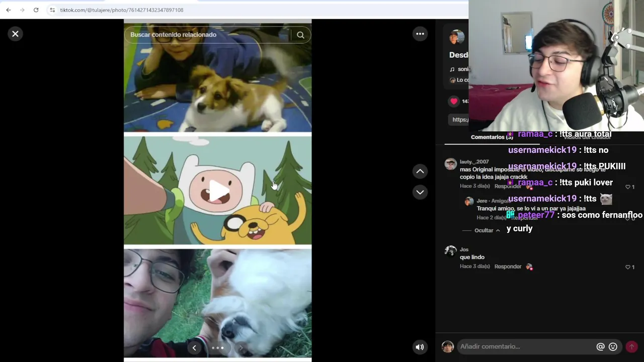Switch to the Comentarios tab
The width and height of the screenshot is (644, 362).
492,137
